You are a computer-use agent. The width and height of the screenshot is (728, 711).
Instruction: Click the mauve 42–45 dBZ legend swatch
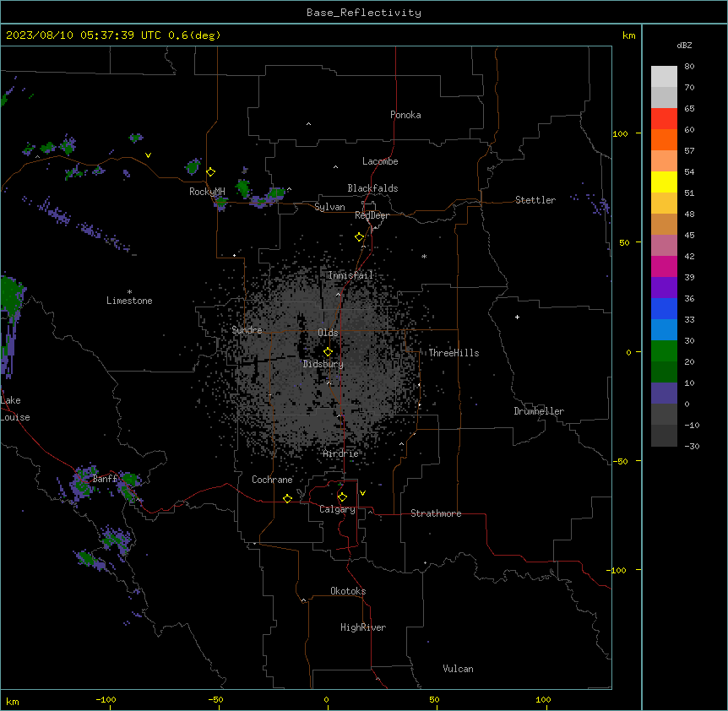664,246
